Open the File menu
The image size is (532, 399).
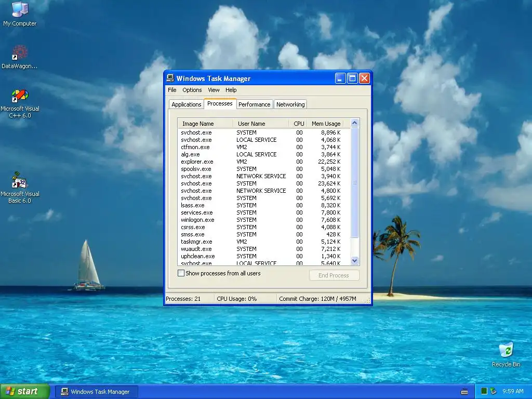coord(172,90)
